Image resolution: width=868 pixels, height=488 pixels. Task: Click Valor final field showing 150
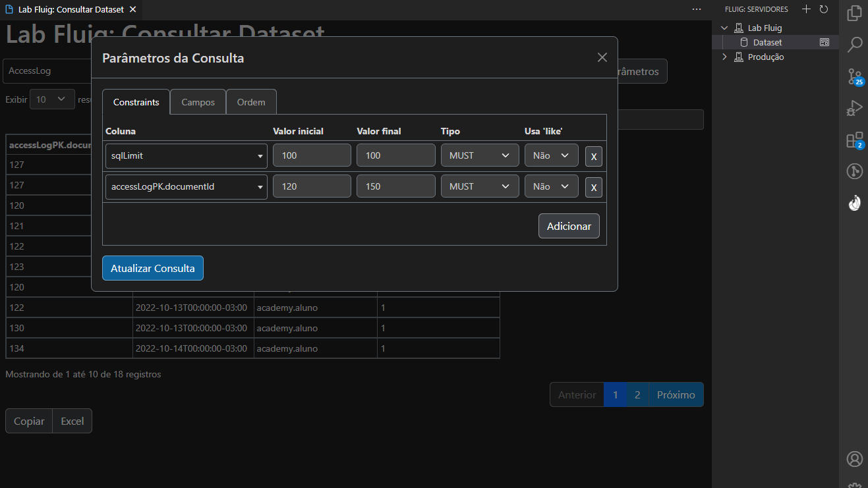[396, 187]
